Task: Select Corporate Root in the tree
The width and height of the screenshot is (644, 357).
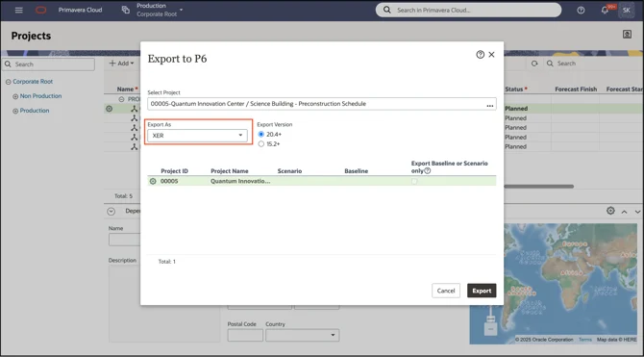Action: point(33,82)
